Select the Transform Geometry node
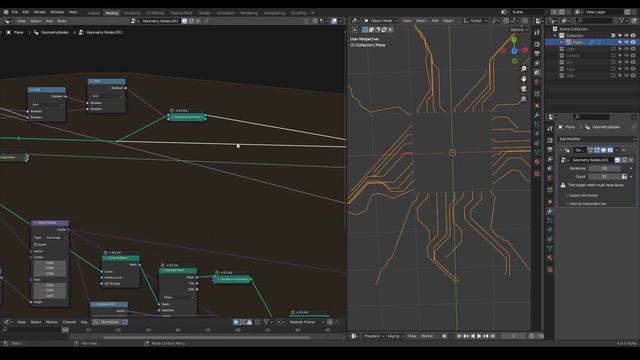 point(232,279)
